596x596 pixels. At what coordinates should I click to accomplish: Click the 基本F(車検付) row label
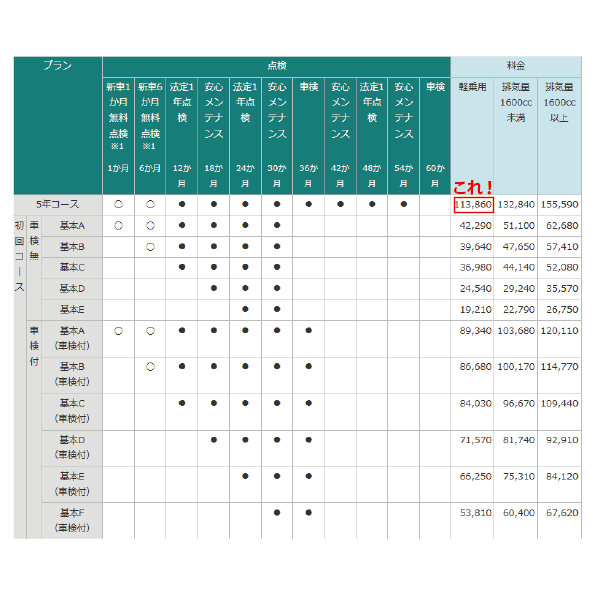72,520
